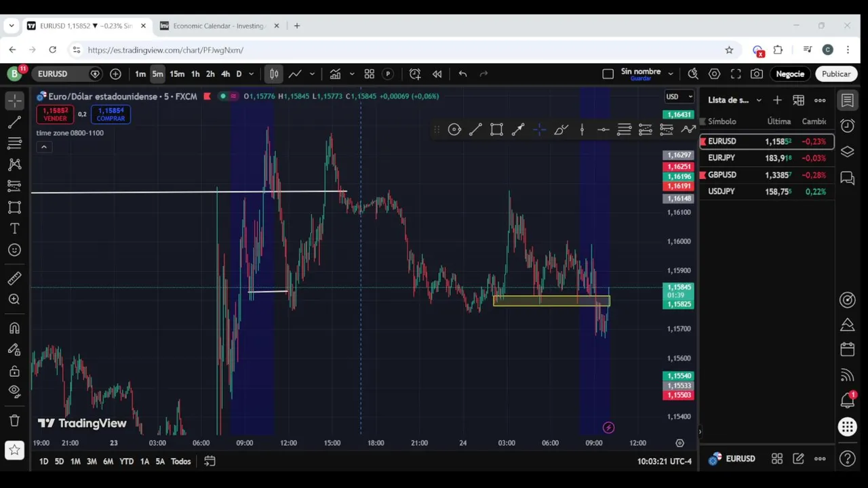
Task: Open the calendar panel in sidebar
Action: [847, 350]
